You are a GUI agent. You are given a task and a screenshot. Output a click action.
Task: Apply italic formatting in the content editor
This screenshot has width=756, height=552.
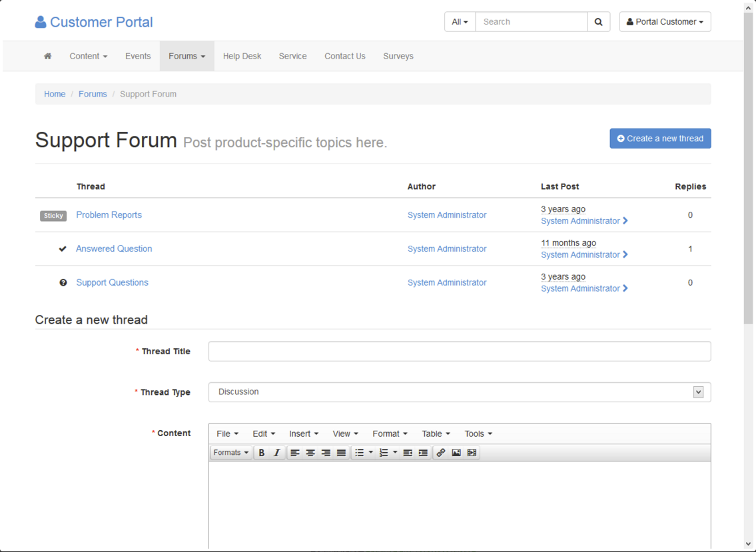(278, 453)
